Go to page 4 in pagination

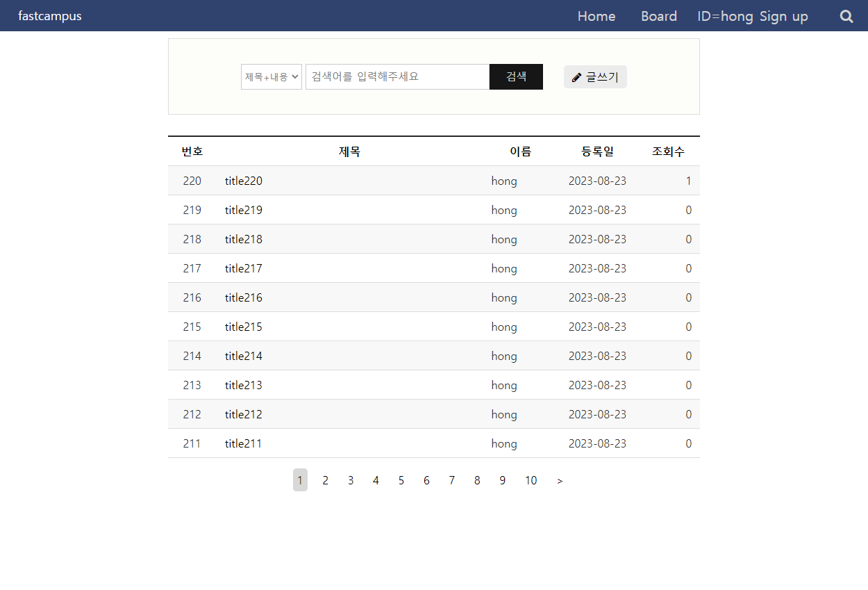click(376, 480)
